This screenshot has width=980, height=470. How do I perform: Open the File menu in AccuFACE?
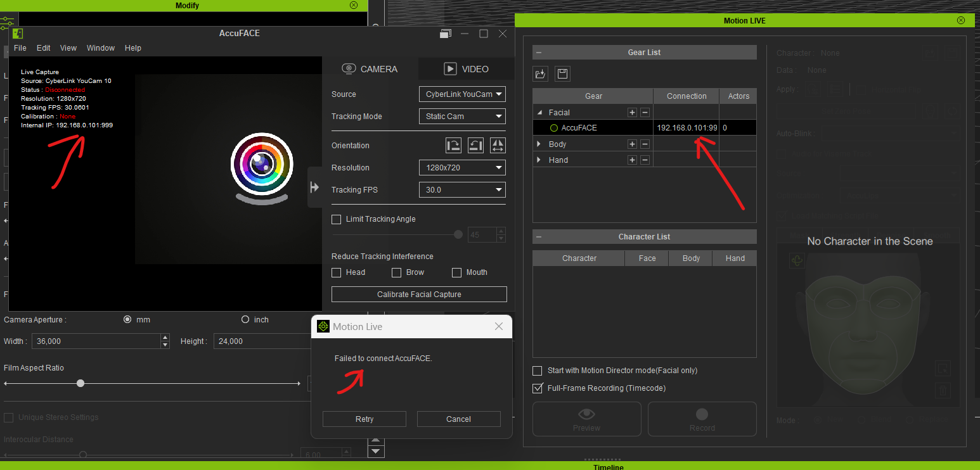click(20, 48)
